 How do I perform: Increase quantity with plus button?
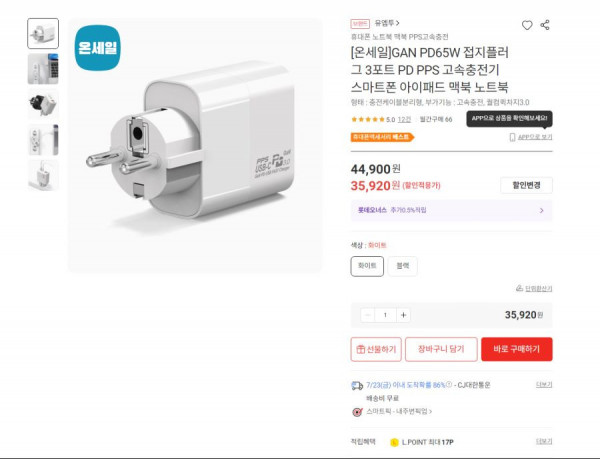[403, 315]
